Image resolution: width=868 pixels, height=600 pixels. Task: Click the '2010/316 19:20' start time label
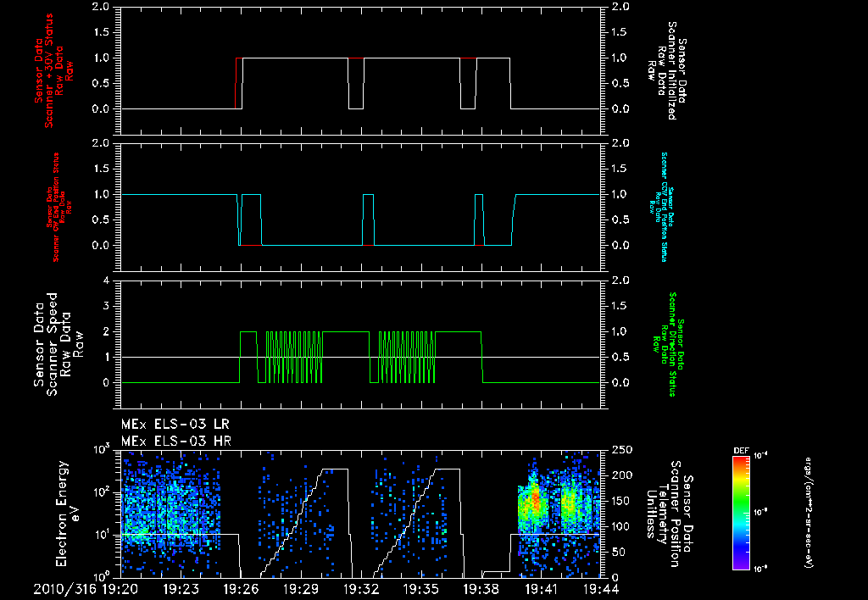click(86, 589)
